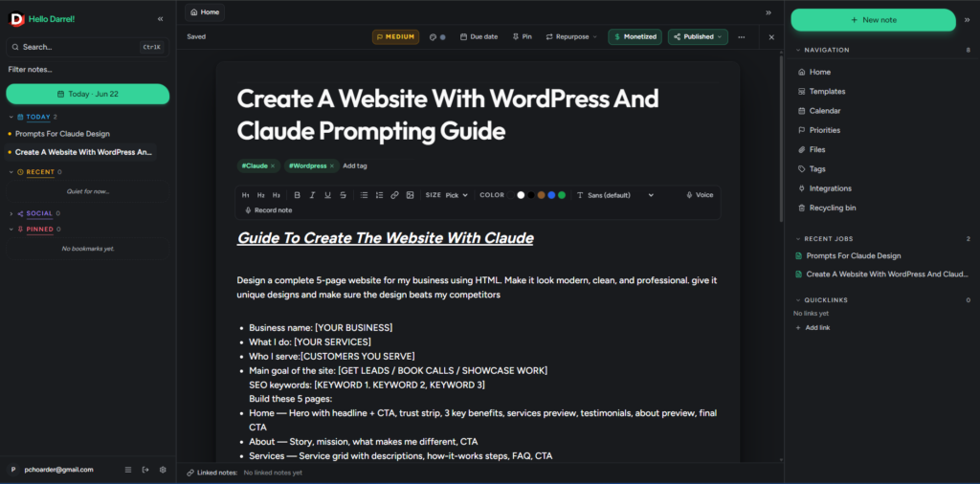The image size is (980, 484).
Task: Collapse the left sidebar with double chevron
Action: pos(161,19)
